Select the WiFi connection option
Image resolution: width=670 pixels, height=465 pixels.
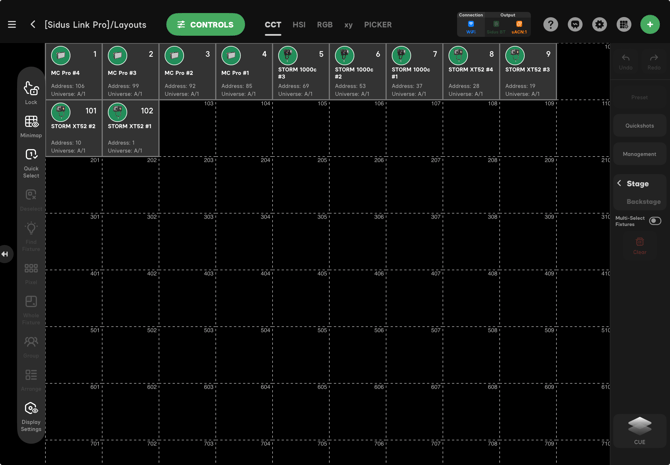coord(471,26)
